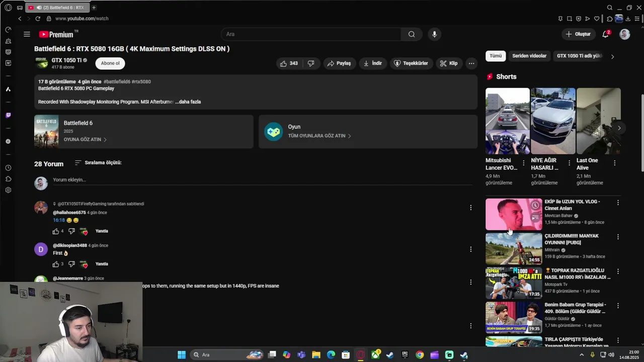Open Opera sidebar extensions cube
Viewport: 644px width, 362px height.
coord(8,179)
